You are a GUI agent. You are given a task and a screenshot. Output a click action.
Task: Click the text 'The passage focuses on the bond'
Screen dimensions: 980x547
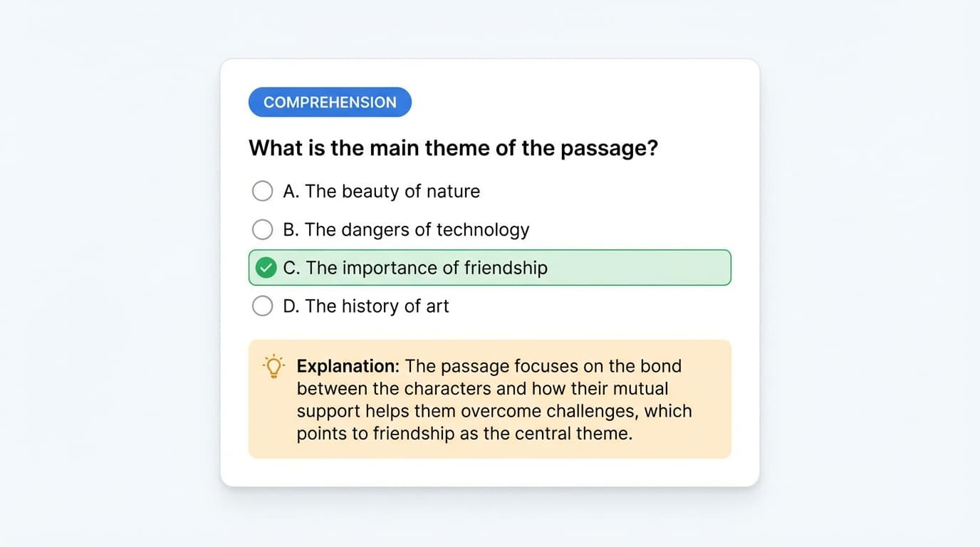(x=543, y=366)
